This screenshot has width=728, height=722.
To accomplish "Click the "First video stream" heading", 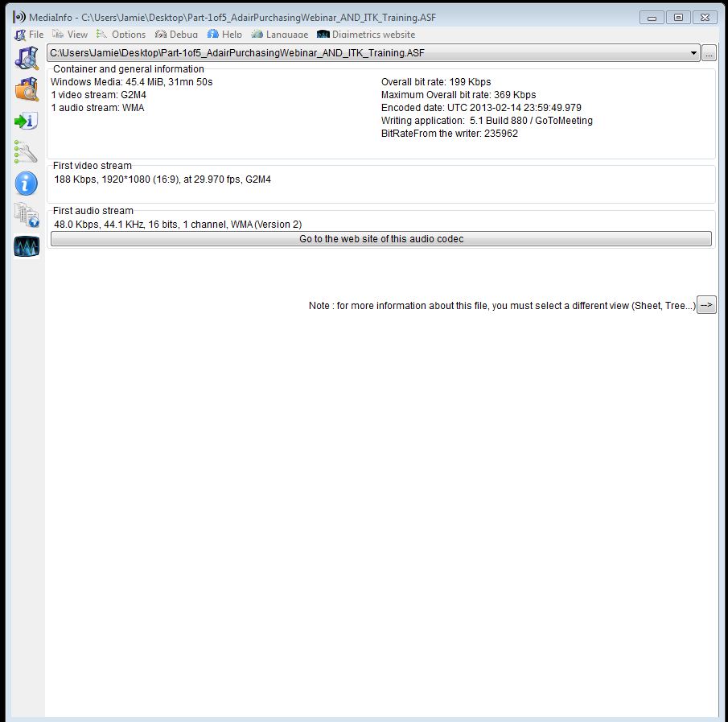I will pos(92,166).
